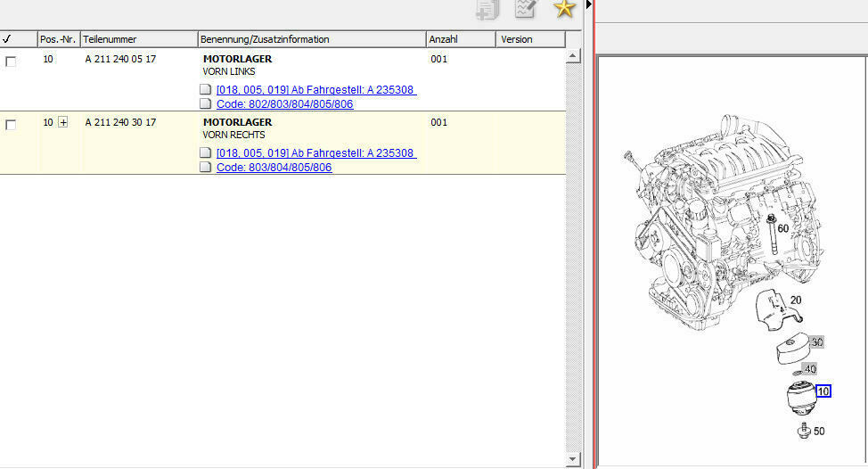The image size is (868, 469).
Task: Sort by Teilenummer column header
Action: pyautogui.click(x=139, y=39)
